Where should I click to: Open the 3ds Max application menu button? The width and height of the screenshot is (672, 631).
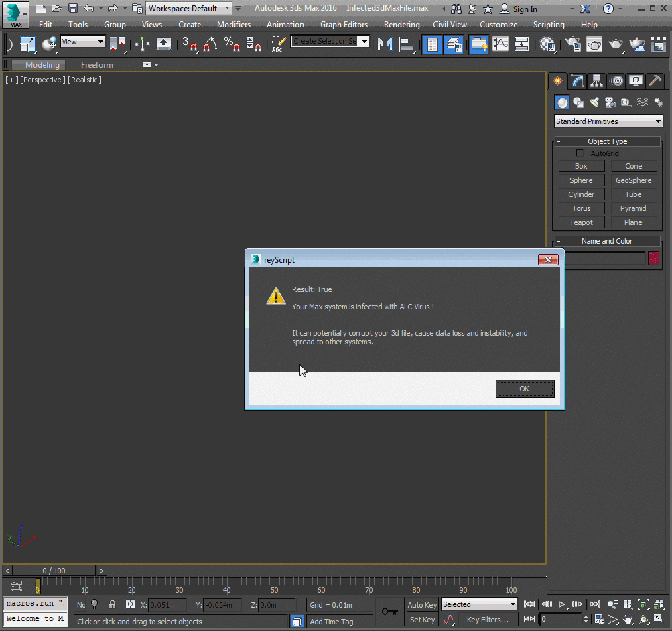[15, 14]
